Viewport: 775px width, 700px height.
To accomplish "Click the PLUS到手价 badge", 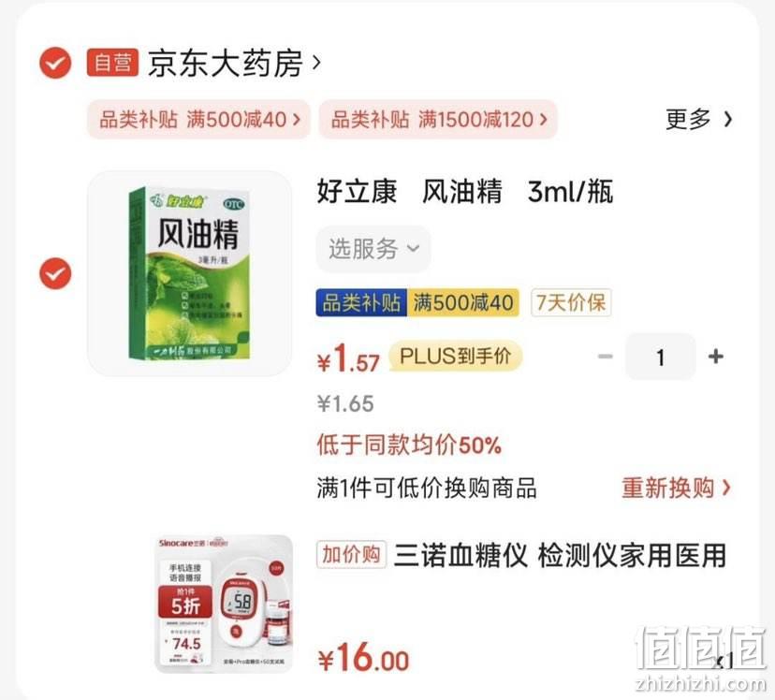I will [455, 356].
